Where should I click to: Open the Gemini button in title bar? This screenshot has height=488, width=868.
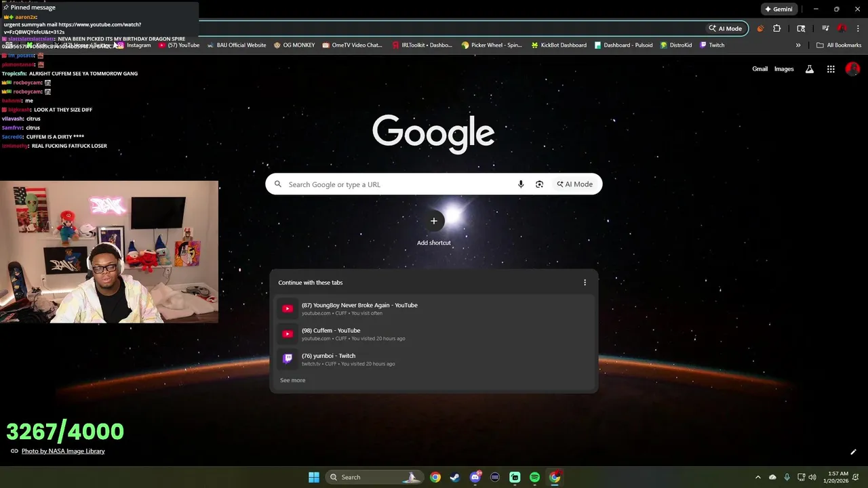(778, 9)
